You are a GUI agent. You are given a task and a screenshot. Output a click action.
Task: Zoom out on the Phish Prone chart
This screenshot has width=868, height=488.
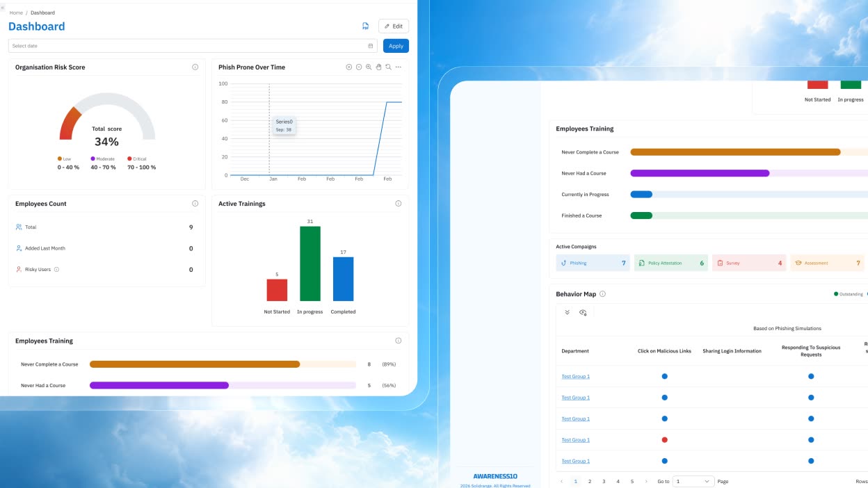[x=359, y=67]
